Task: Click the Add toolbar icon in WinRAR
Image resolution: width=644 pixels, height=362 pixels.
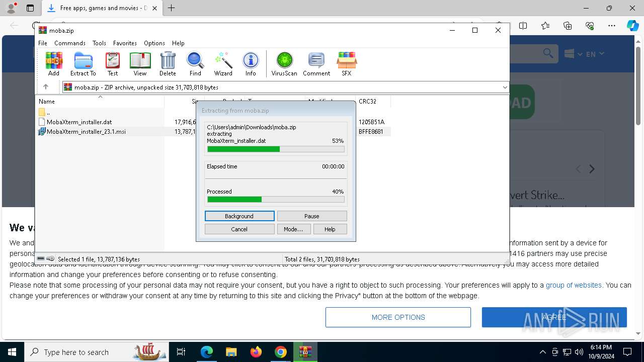Action: [54, 64]
